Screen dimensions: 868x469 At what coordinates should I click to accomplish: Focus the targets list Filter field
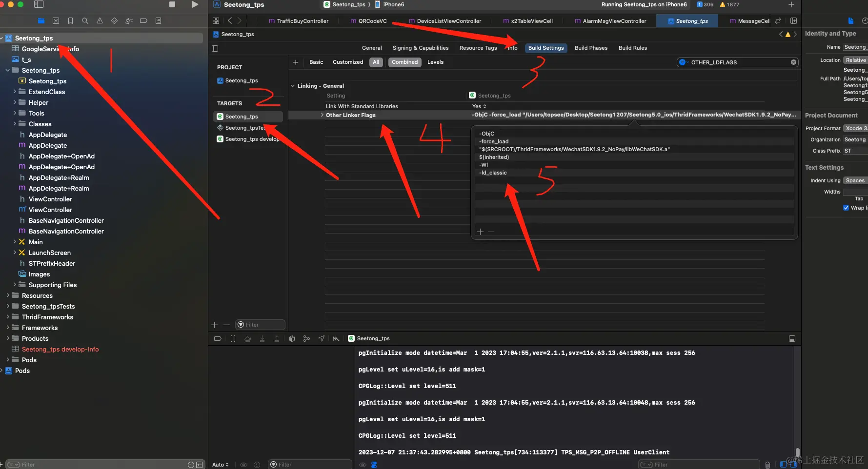click(x=261, y=325)
